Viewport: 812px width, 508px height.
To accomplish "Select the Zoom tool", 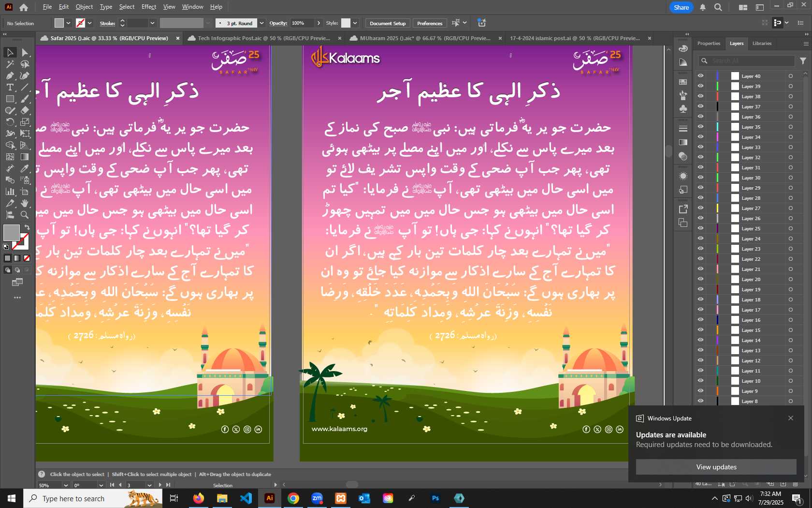I will pos(25,215).
